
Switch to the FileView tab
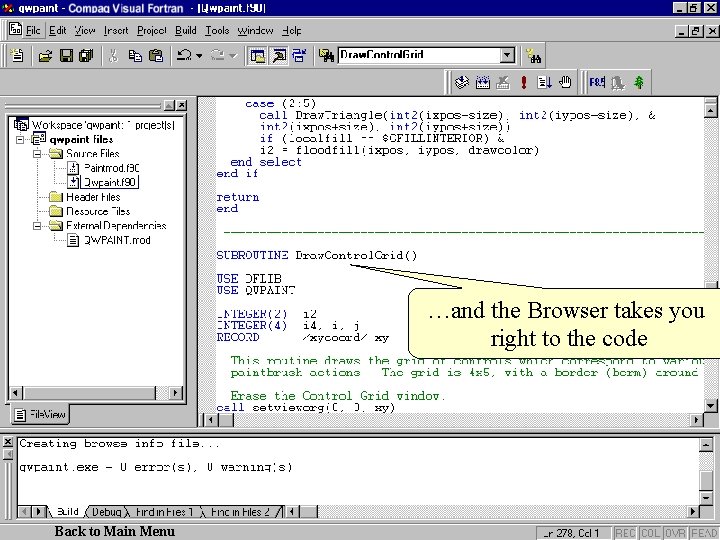40,415
